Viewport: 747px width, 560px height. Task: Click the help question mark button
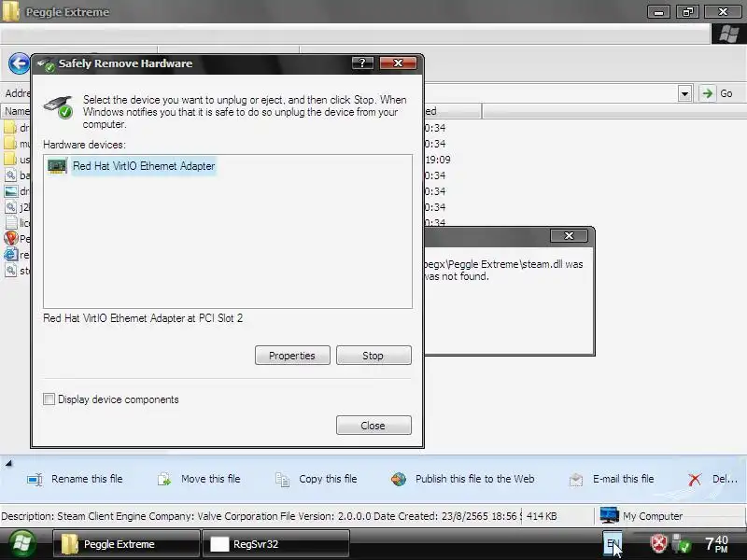click(362, 63)
